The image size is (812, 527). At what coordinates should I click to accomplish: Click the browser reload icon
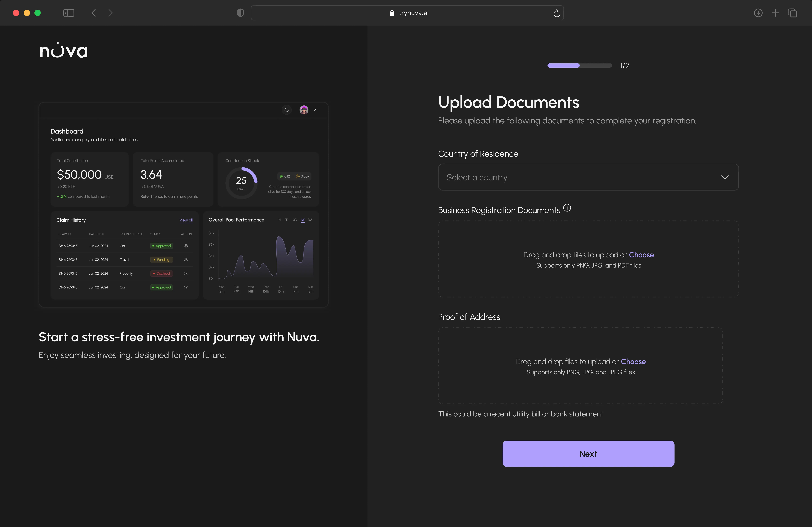(557, 13)
